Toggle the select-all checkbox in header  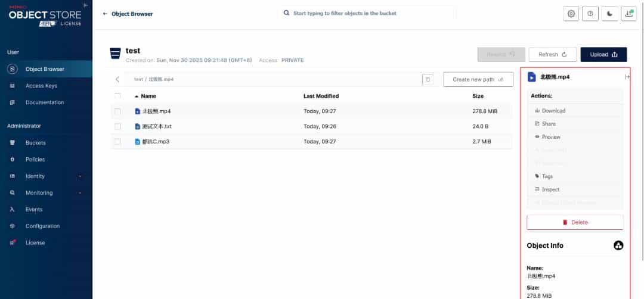tap(118, 96)
